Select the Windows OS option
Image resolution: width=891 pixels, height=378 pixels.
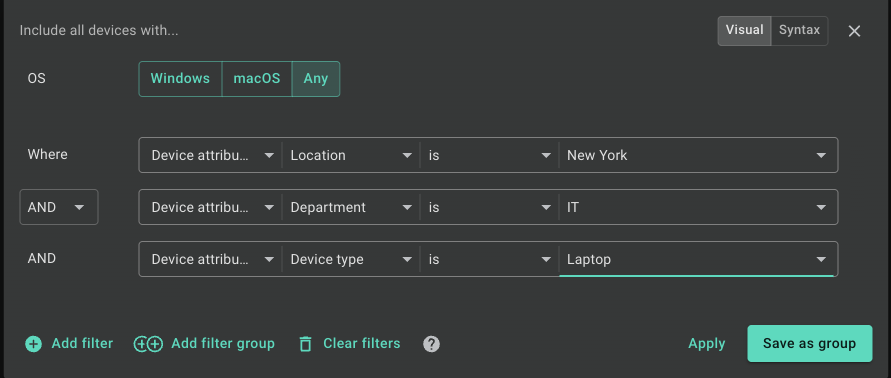click(x=180, y=78)
